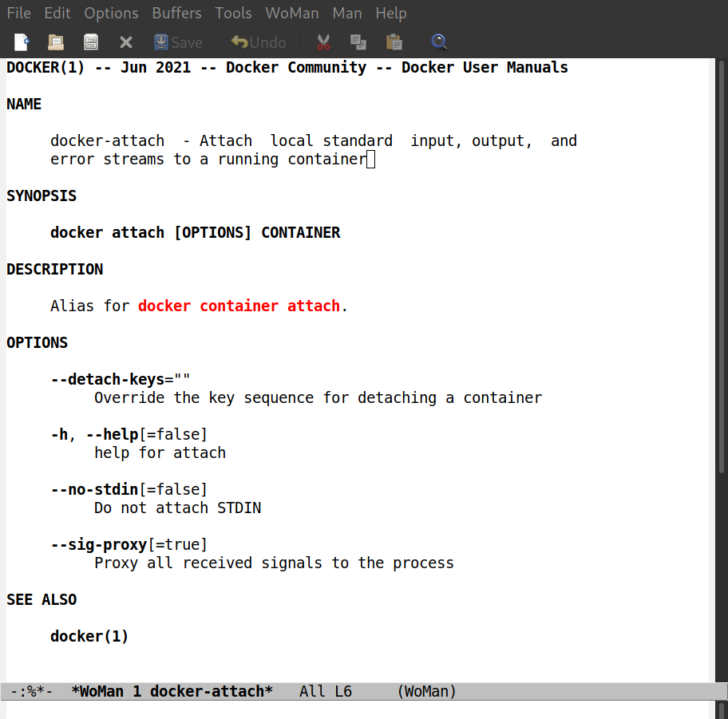Click the Undo toolbar button
The height and width of the screenshot is (719, 728).
[259, 43]
